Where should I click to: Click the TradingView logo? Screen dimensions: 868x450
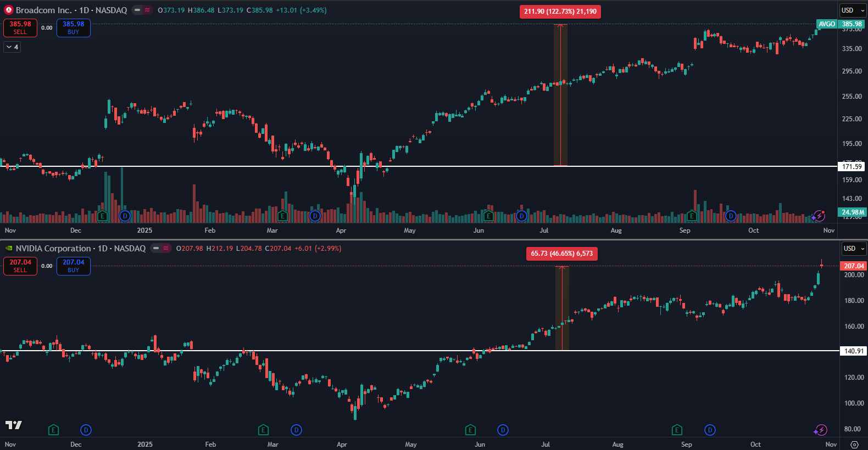(13, 425)
